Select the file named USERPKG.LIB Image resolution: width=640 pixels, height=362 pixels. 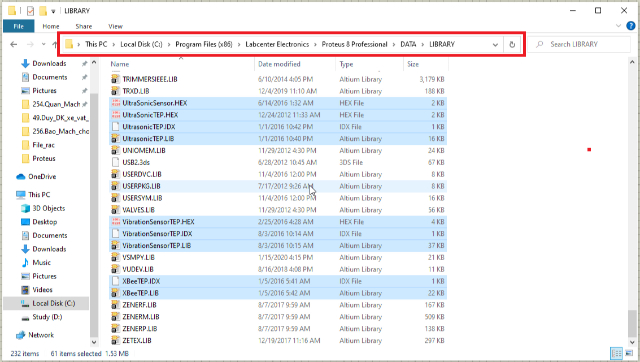(x=141, y=186)
